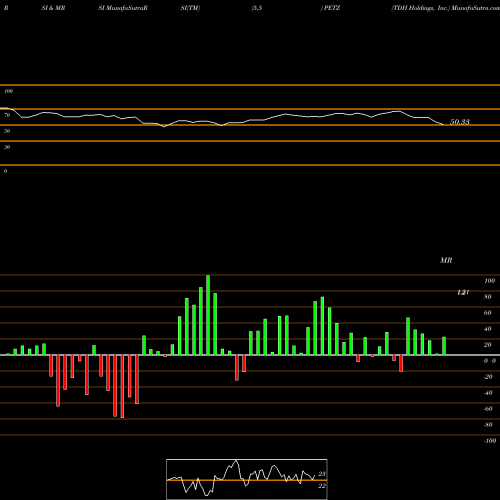
Task: Click the 50.83 RSI value label
Action: coord(460,122)
